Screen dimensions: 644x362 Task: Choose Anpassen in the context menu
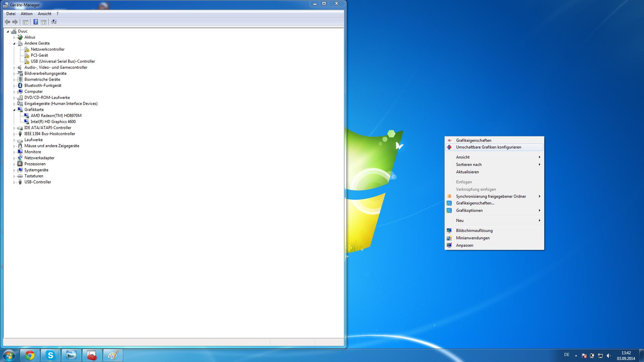(494, 246)
